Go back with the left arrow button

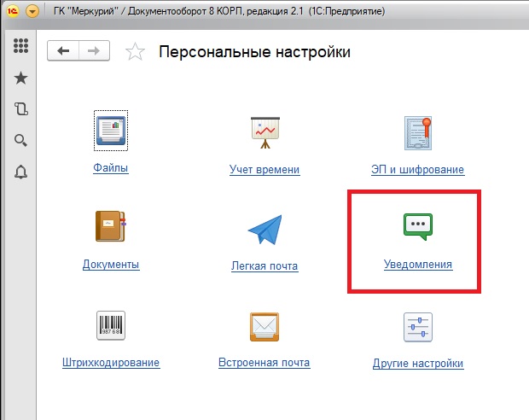[63, 52]
